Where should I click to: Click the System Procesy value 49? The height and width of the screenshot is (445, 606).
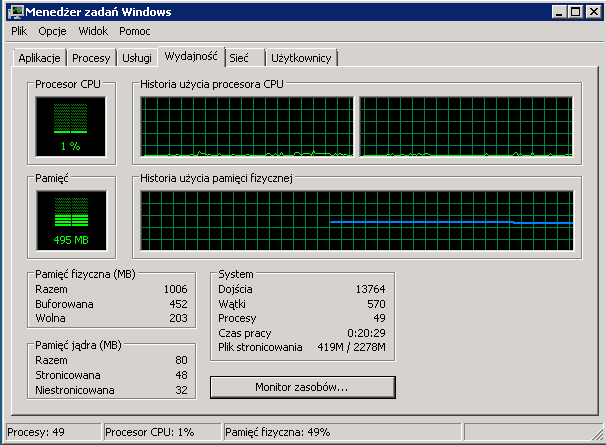coord(379,318)
